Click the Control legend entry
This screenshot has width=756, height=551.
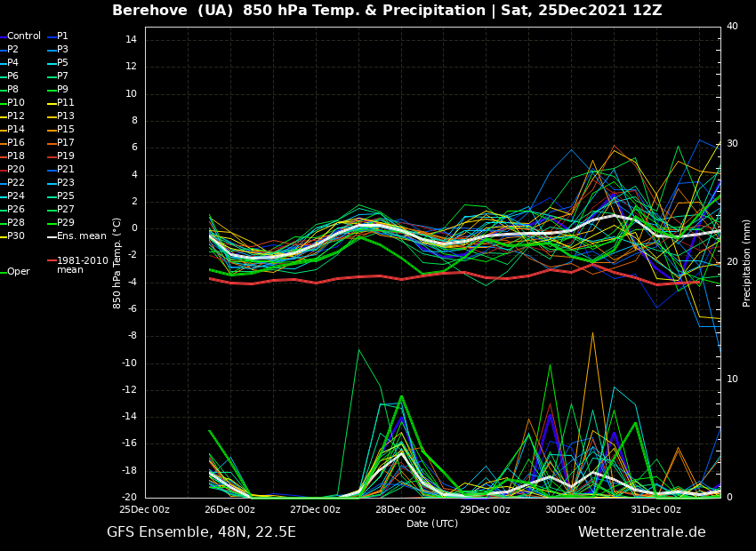pos(24,36)
